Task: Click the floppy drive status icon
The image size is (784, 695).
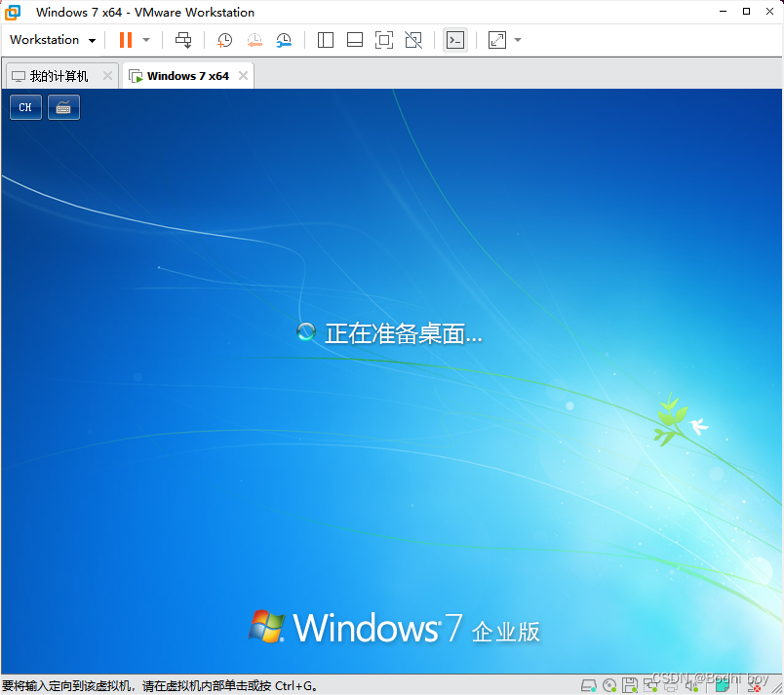Action: (x=630, y=685)
